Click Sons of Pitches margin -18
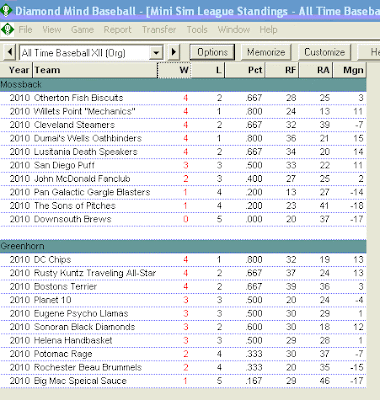Image resolution: width=380 pixels, height=400 pixels. [x=357, y=206]
